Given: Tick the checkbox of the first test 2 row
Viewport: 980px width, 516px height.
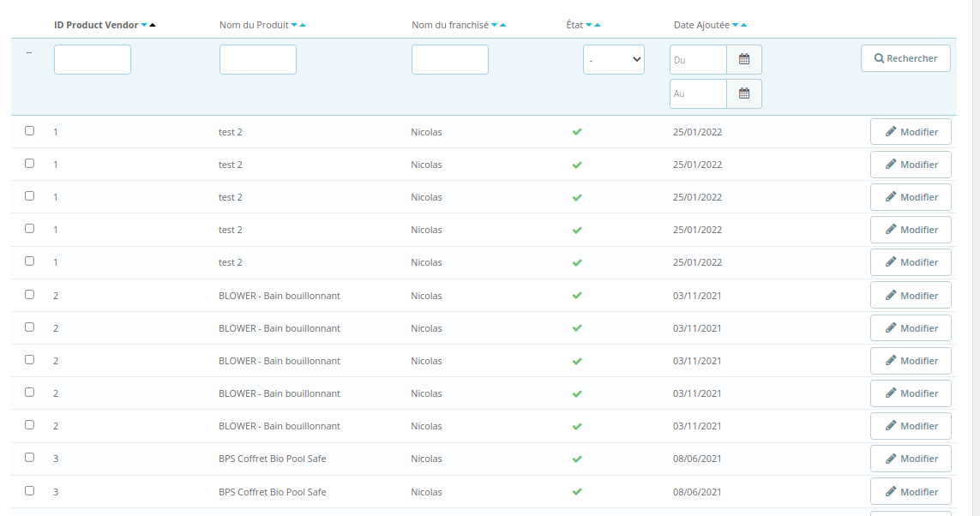Looking at the screenshot, I should [29, 130].
